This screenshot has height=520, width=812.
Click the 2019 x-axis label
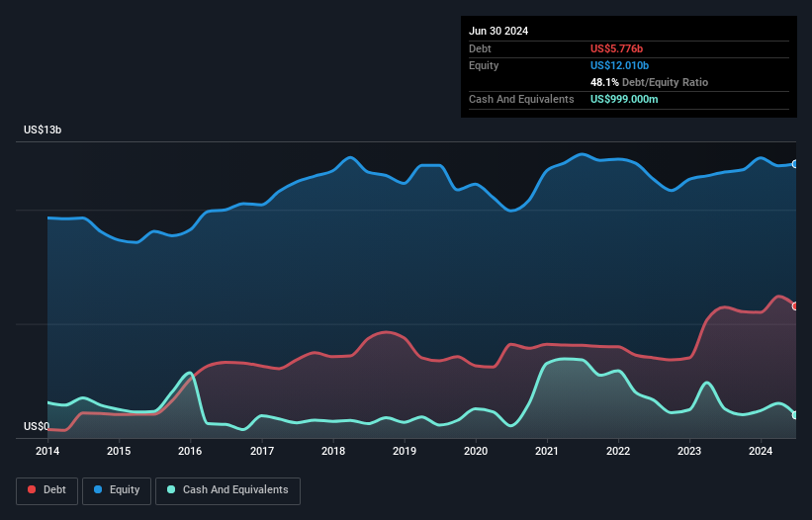[405, 451]
